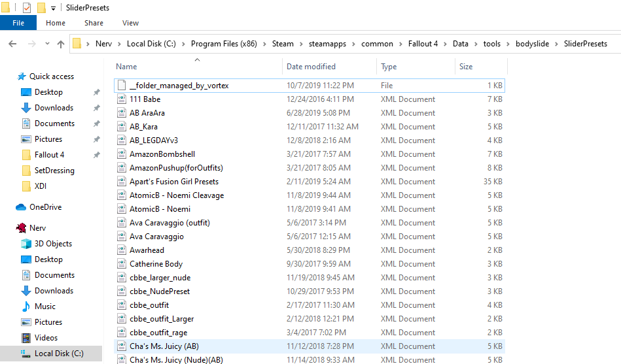Select the cbbe_NudePreset file icon
Viewport: 621px width, 364px height.
[x=122, y=291]
